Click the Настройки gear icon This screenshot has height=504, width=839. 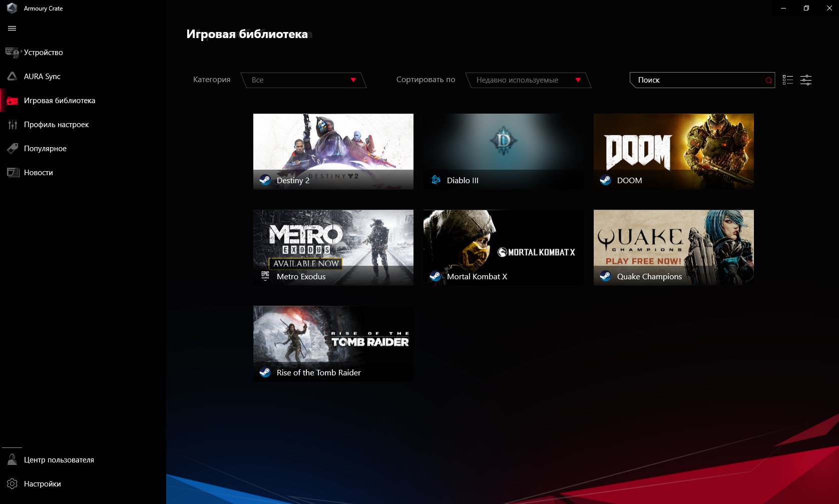click(13, 483)
